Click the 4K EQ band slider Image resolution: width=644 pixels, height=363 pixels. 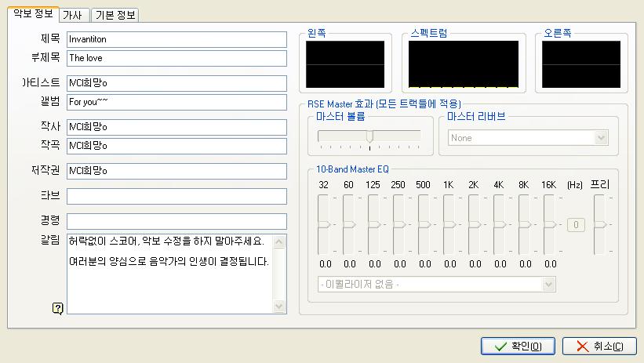(x=499, y=224)
